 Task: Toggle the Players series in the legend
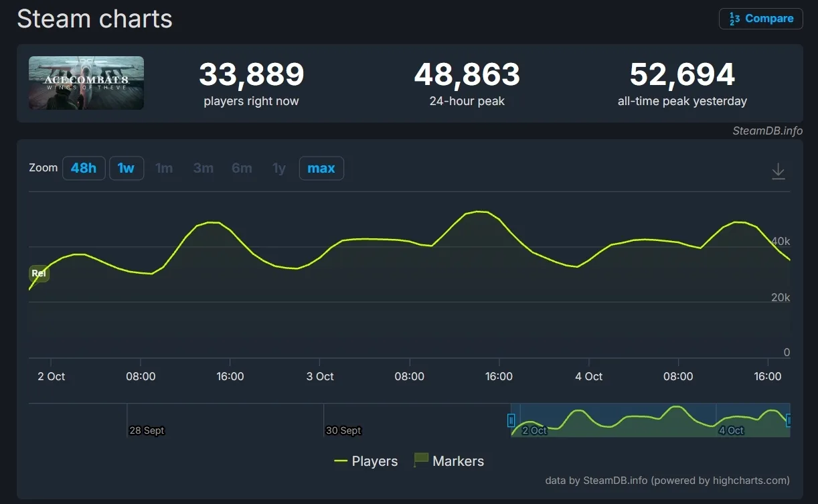point(365,461)
